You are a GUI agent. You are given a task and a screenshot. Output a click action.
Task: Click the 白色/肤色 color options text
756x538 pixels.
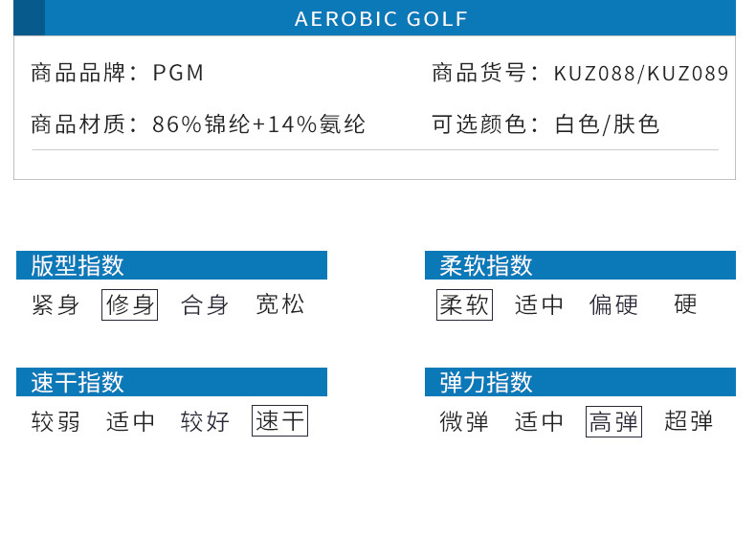tap(607, 124)
